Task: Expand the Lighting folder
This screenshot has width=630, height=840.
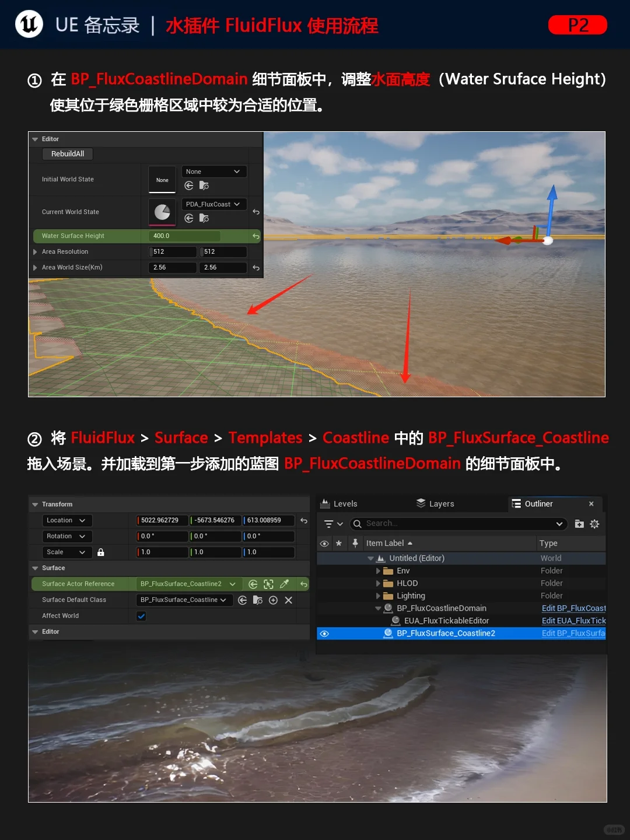Action: tap(378, 596)
